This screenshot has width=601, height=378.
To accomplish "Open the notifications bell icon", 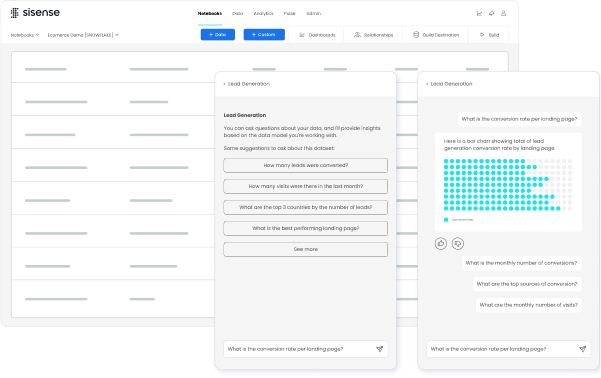I will [x=491, y=13].
